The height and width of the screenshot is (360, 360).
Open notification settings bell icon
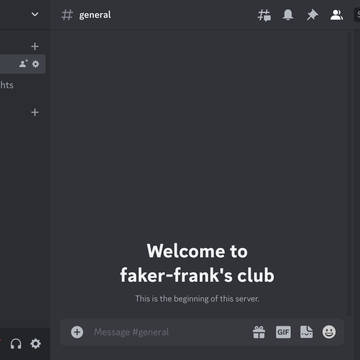[x=288, y=15]
